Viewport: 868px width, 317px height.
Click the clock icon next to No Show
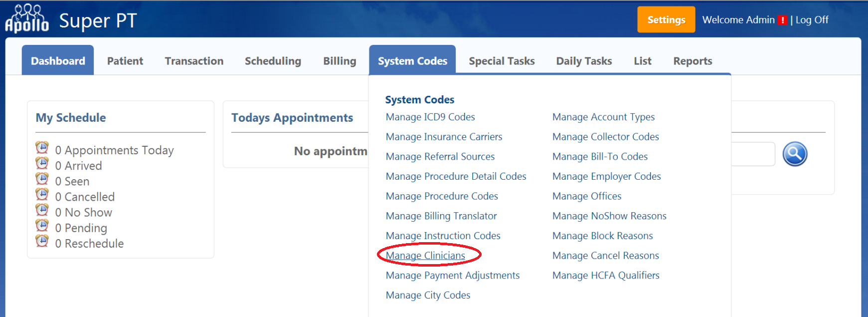[42, 210]
